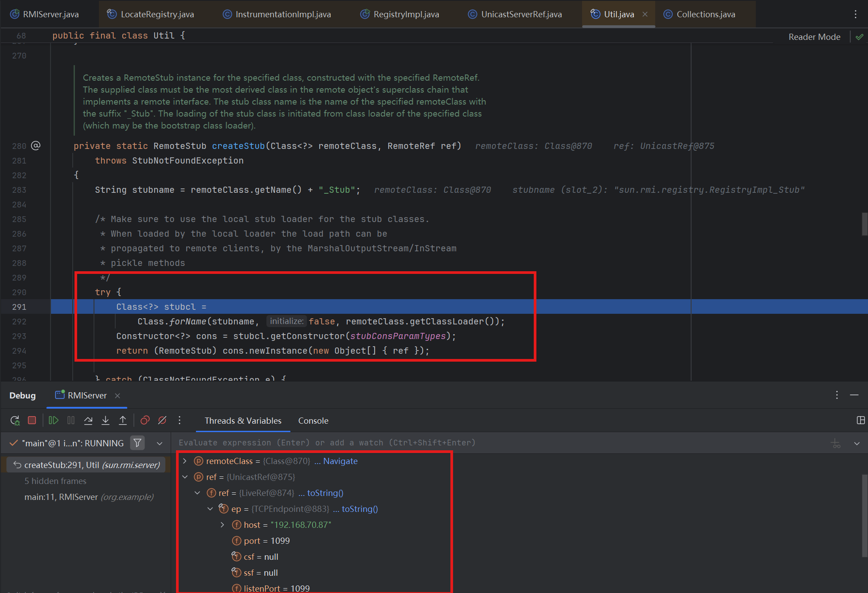Image resolution: width=868 pixels, height=593 pixels.
Task: Click the @ gutter icon on line 280
Action: click(x=36, y=145)
